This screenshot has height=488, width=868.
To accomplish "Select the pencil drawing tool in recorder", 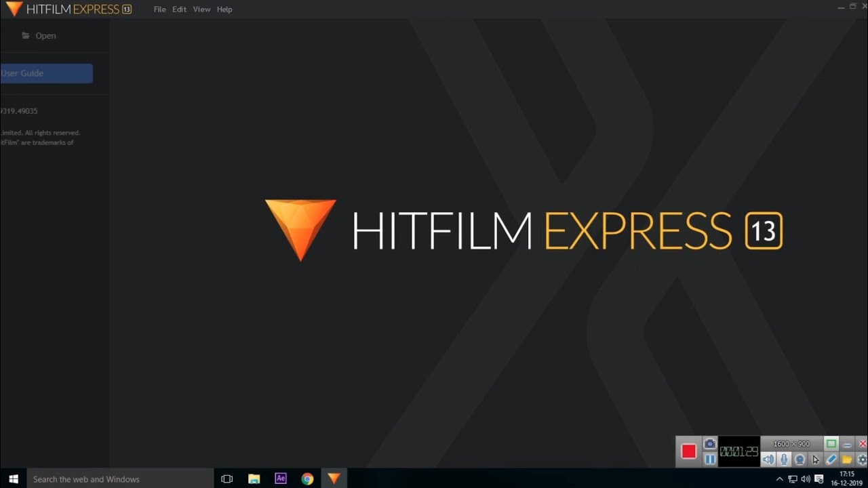I will click(831, 460).
